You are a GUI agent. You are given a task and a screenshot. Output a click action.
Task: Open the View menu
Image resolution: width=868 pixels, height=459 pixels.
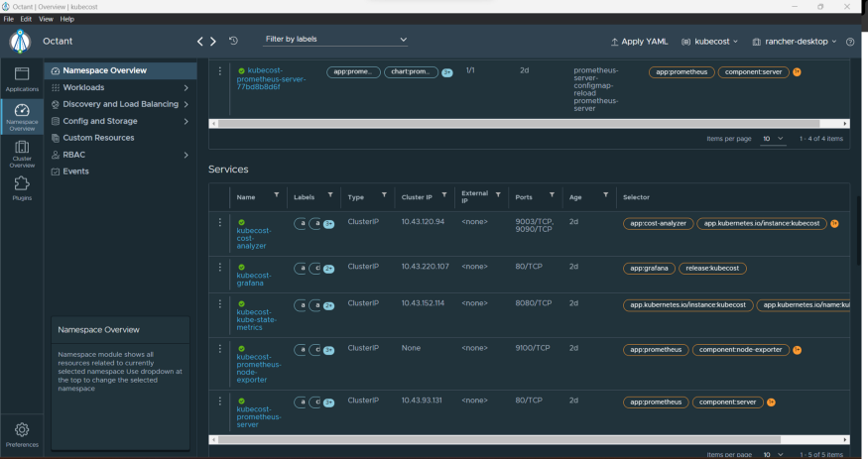point(46,19)
